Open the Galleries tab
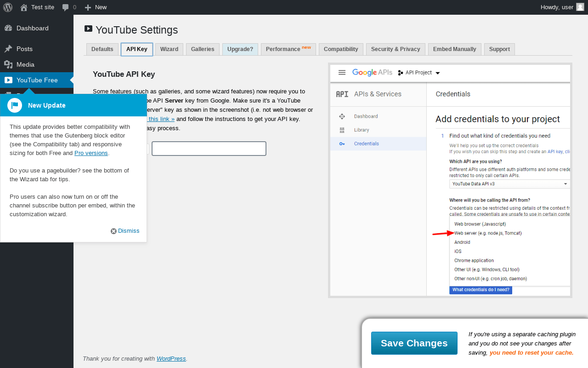 coord(203,49)
